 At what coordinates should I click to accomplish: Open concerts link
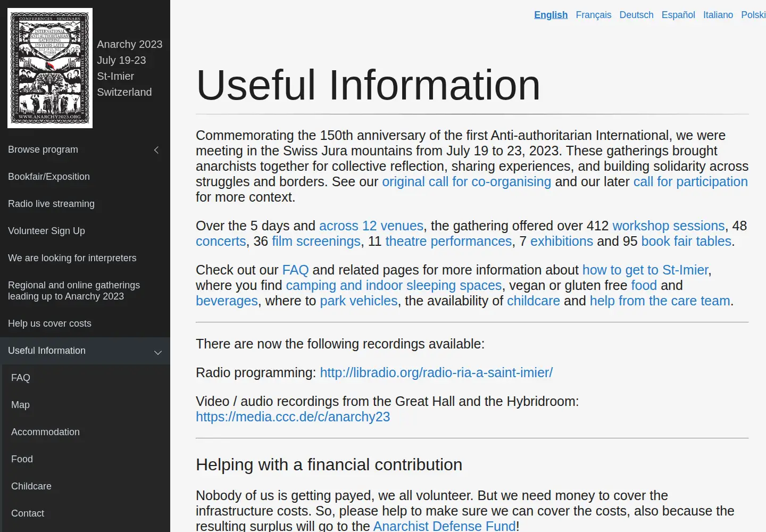(221, 241)
